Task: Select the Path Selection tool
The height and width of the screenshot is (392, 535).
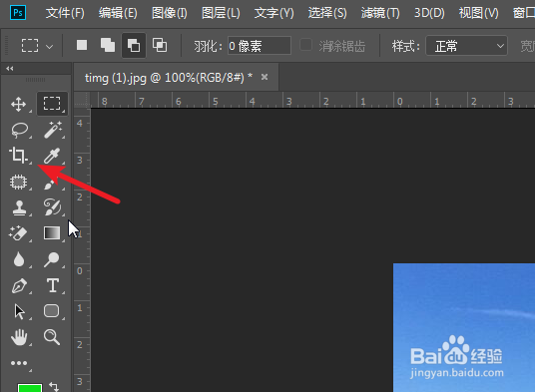Action: point(19,311)
